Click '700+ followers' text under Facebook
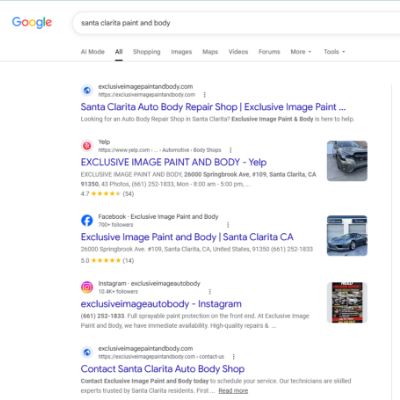Viewport: 400px width, 400px height. [x=116, y=225]
